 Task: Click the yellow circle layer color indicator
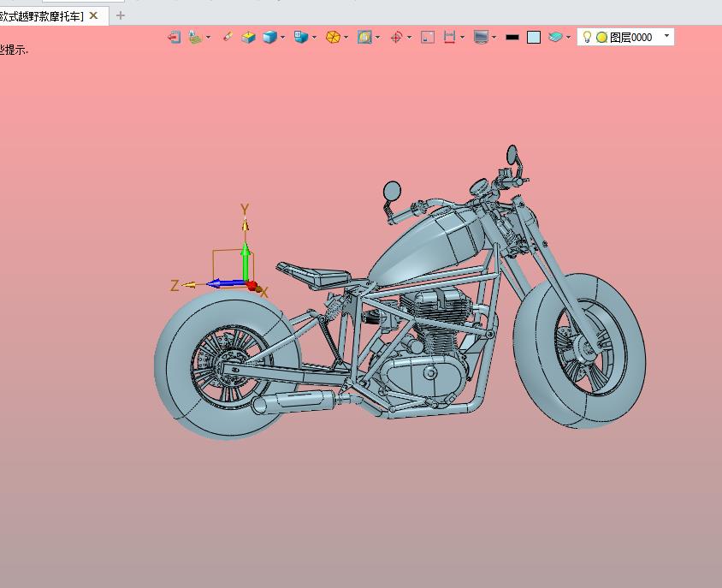point(601,38)
